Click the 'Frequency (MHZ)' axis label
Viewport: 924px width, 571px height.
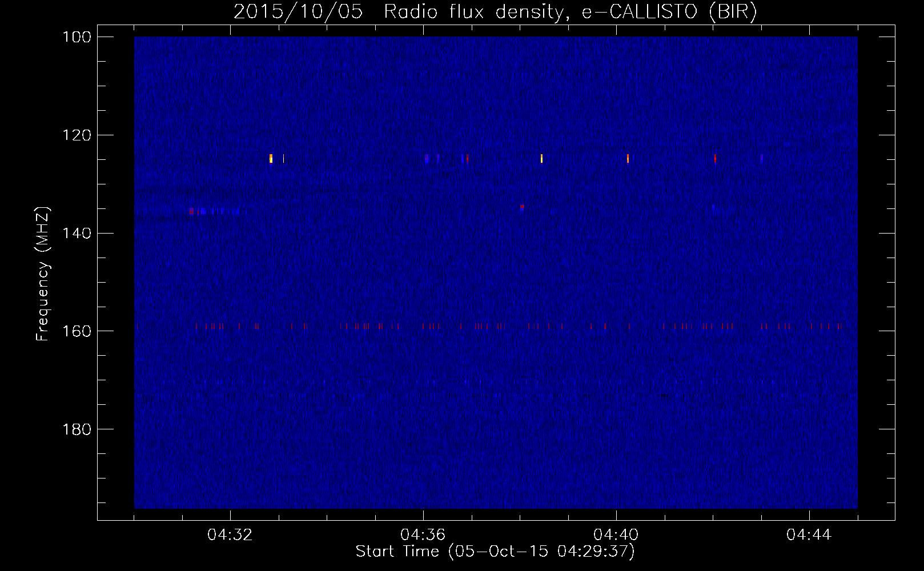click(43, 274)
